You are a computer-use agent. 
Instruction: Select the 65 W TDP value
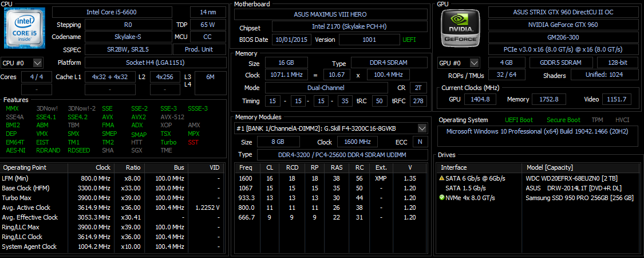(208, 25)
